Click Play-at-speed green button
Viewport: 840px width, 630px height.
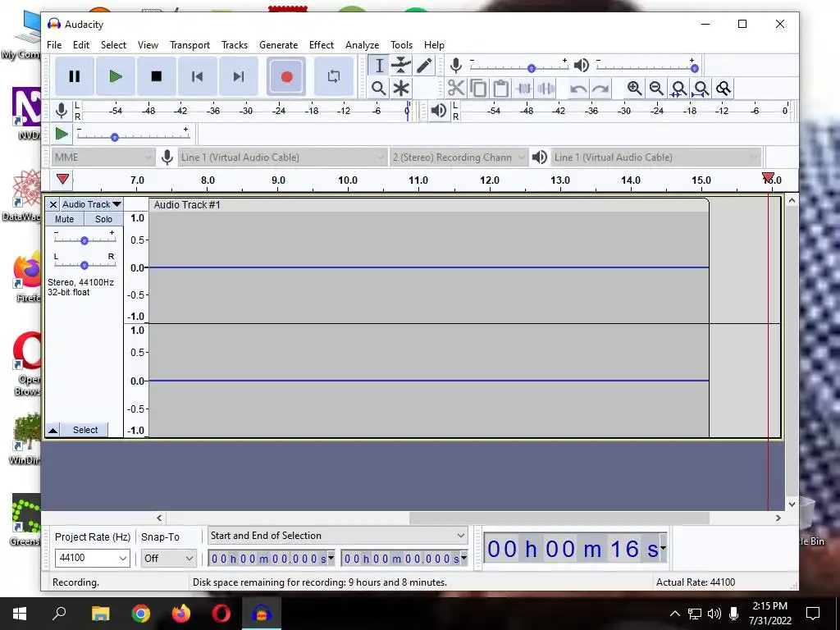click(x=62, y=134)
